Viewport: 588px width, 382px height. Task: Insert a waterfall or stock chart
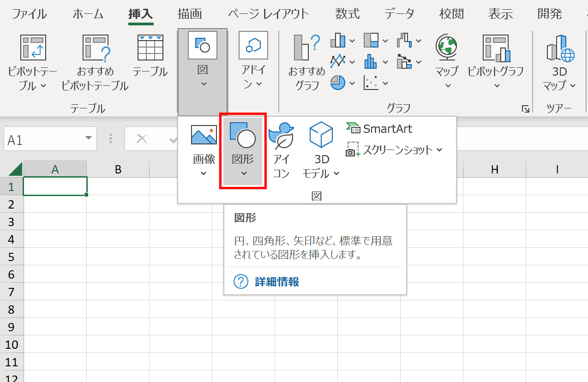(405, 41)
